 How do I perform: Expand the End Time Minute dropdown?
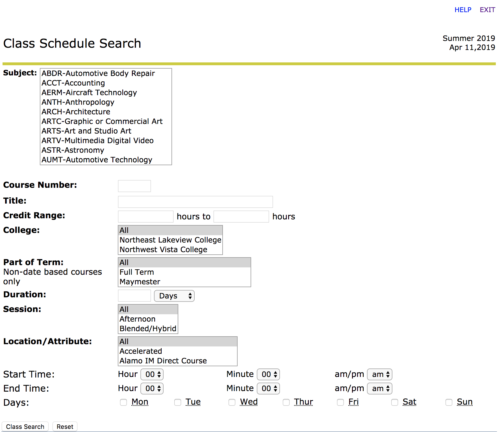click(268, 389)
